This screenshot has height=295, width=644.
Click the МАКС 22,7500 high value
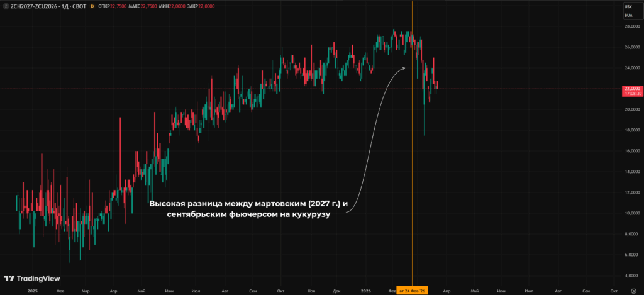coord(142,6)
